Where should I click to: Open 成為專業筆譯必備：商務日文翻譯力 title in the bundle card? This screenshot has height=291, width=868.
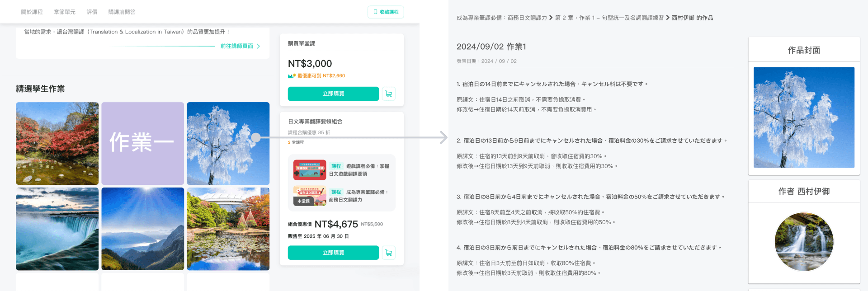tap(359, 196)
